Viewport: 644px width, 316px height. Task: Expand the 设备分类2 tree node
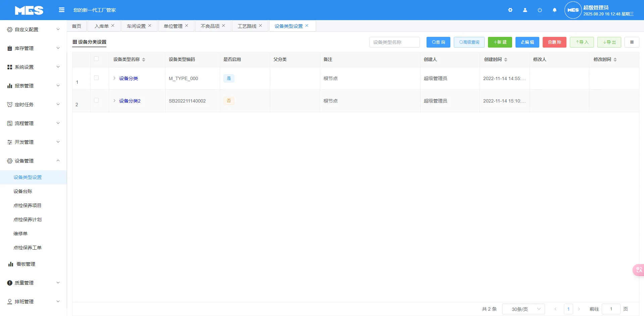[x=114, y=101]
